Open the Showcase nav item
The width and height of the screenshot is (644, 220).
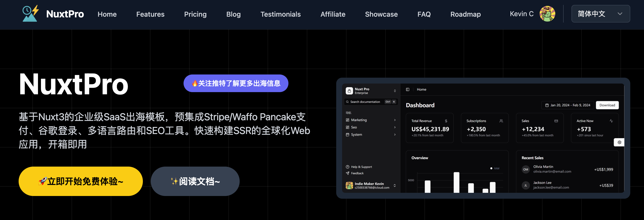381,14
